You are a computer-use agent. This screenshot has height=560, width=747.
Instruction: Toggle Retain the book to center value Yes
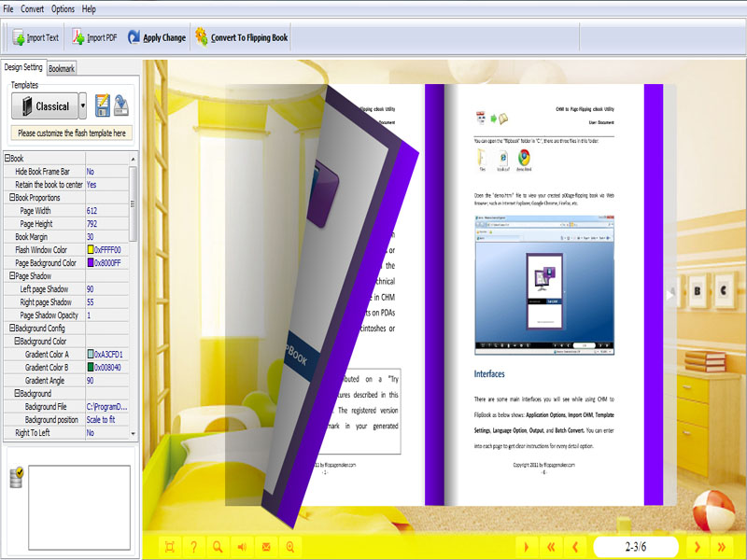106,184
